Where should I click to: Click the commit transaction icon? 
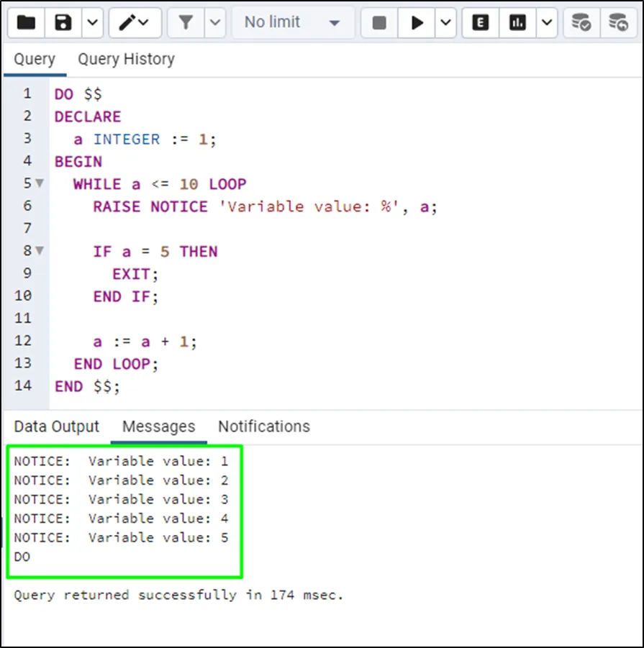tap(581, 23)
